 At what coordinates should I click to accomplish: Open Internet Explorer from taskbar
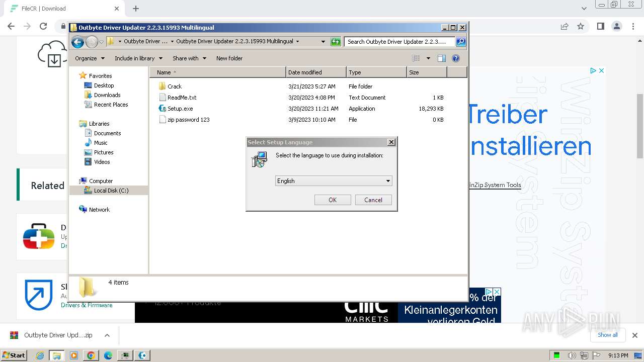40,355
